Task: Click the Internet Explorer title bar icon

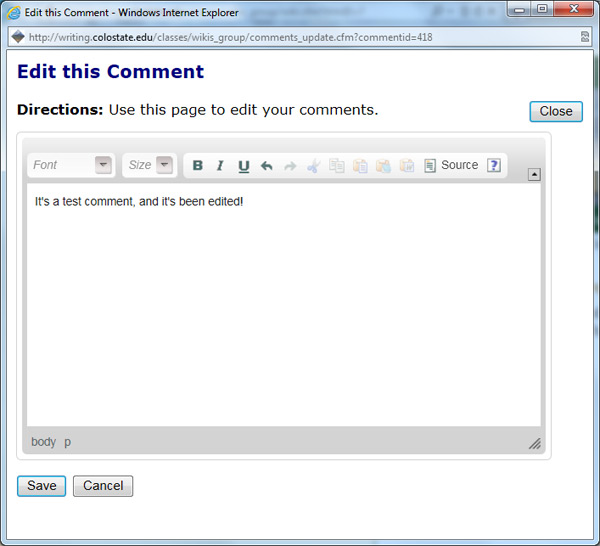Action: [x=14, y=13]
